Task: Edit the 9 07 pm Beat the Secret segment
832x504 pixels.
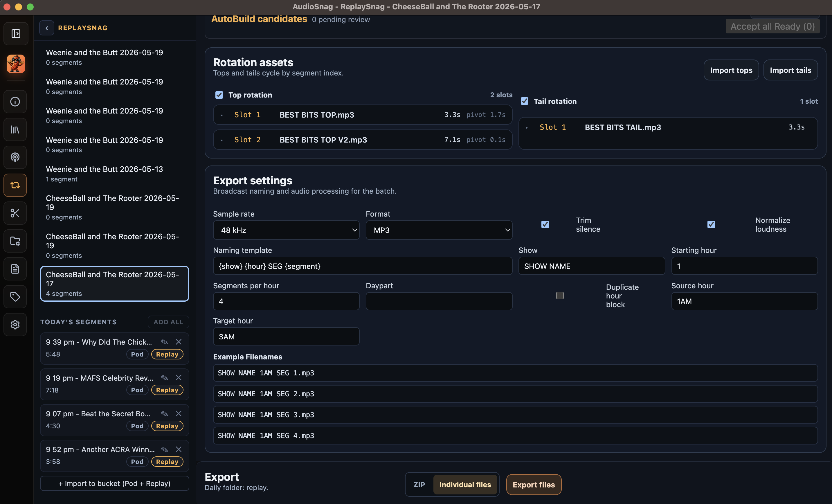Action: pos(164,413)
